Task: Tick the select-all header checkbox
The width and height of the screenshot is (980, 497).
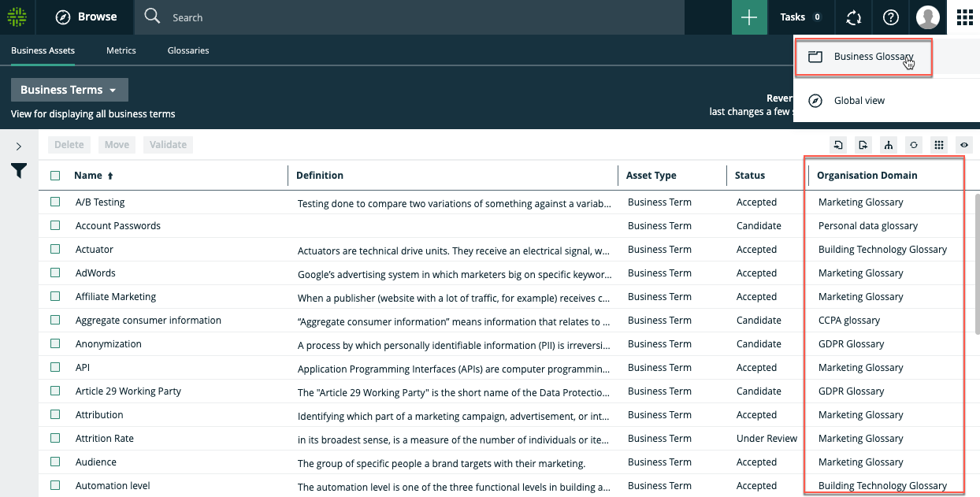Action: coord(55,176)
